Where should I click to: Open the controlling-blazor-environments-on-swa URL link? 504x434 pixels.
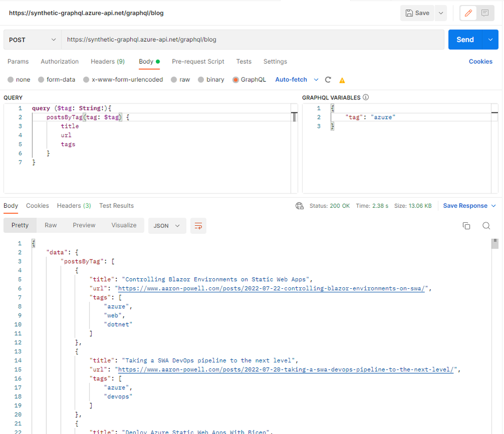click(x=271, y=288)
